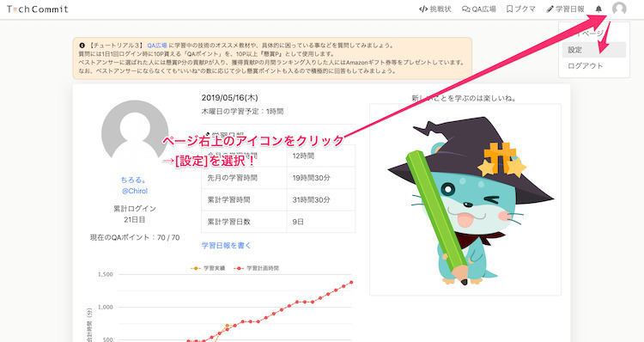Open 学習日報 pencil navigation item
Viewport: 644px width, 342px height.
click(x=565, y=9)
